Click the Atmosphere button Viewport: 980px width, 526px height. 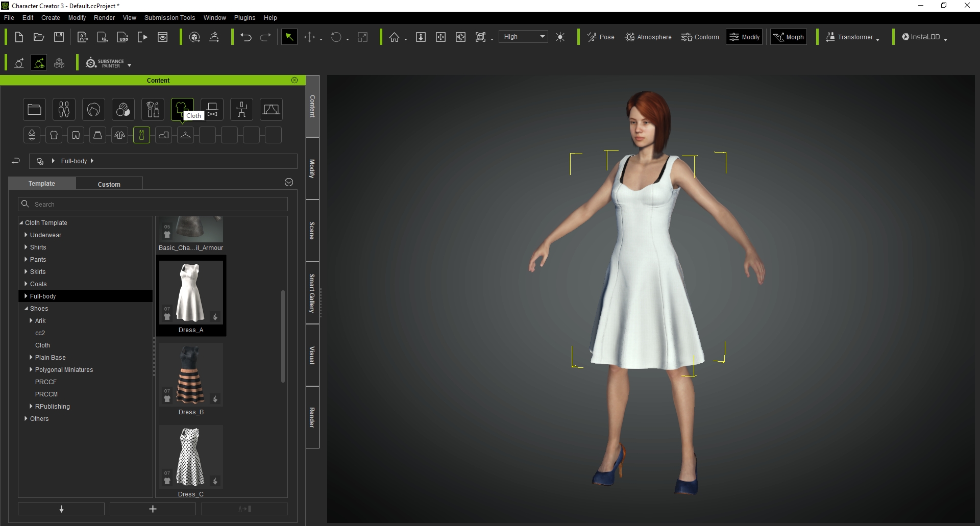pos(648,37)
